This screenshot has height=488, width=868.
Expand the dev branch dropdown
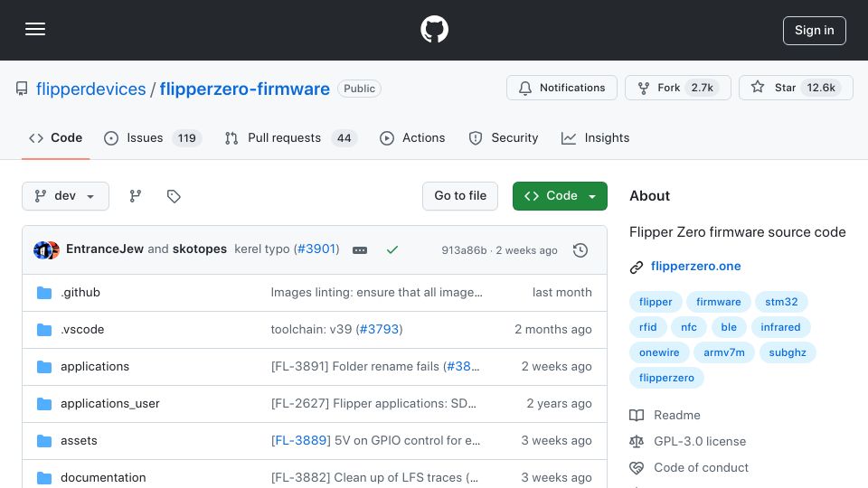65,196
